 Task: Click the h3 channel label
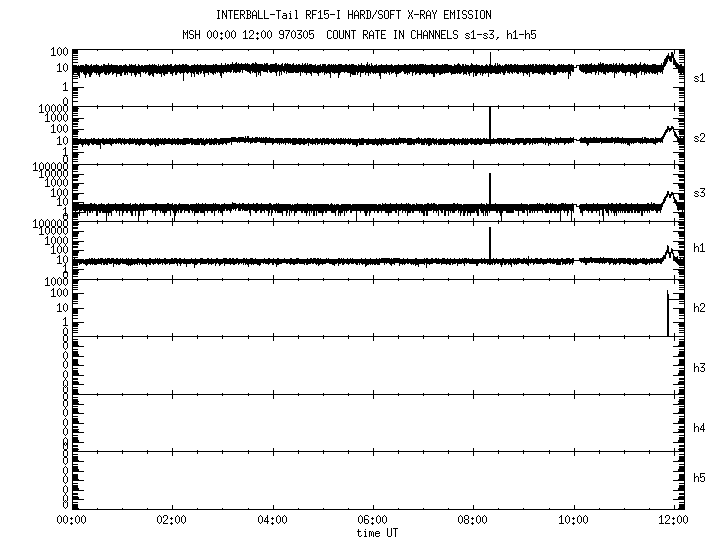[x=700, y=368]
